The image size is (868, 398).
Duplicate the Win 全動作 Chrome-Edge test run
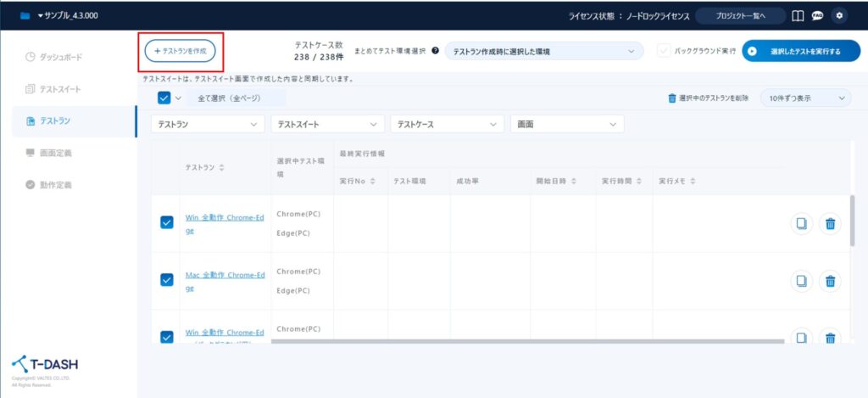click(x=801, y=223)
